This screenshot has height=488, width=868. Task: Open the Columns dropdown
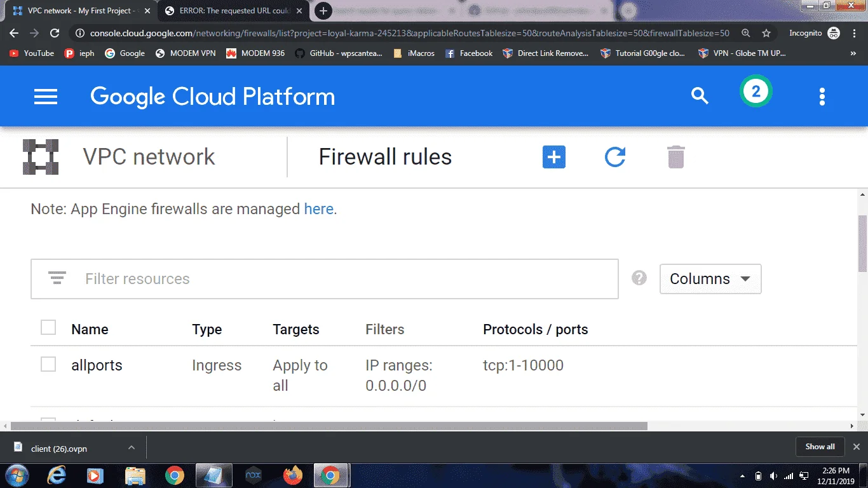point(710,279)
